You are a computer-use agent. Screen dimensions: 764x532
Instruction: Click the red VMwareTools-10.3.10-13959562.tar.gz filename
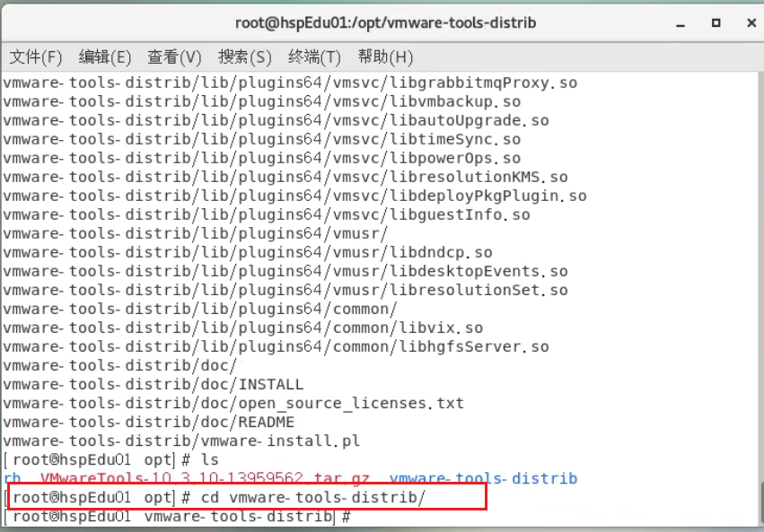tap(205, 479)
